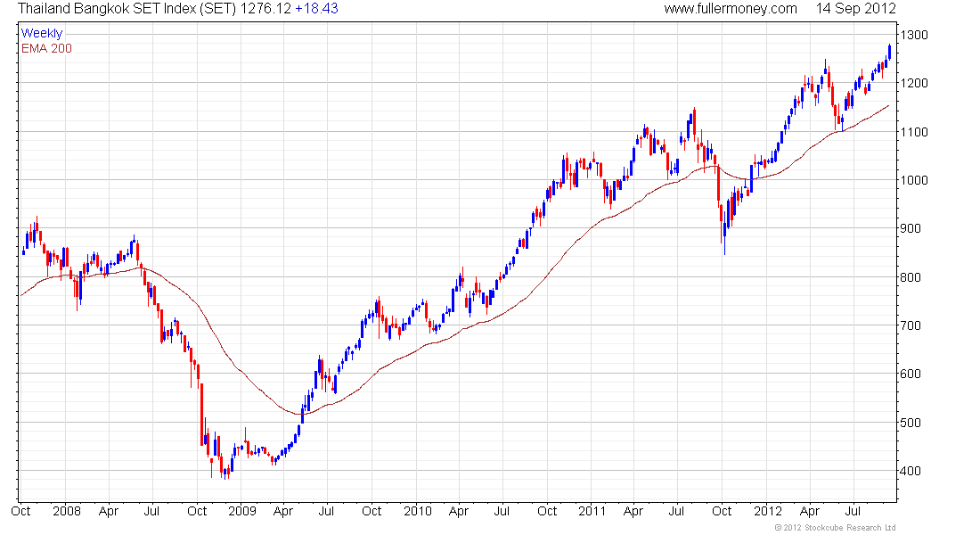
Task: Click the 800 price axis label
Action: [x=911, y=277]
